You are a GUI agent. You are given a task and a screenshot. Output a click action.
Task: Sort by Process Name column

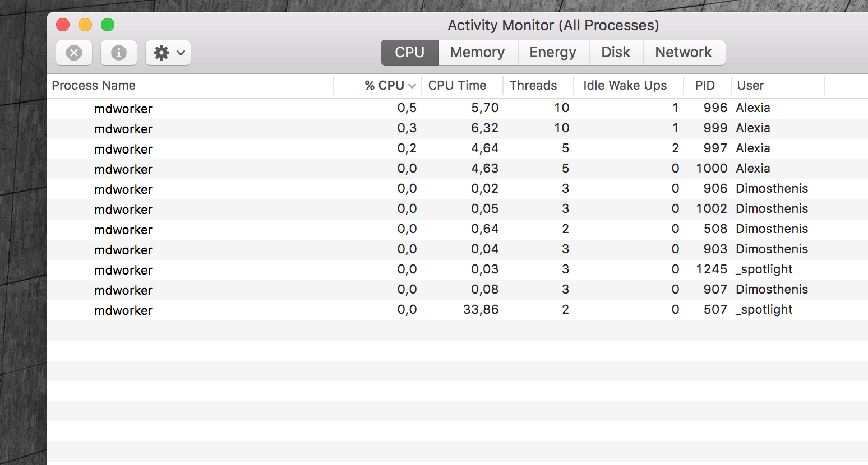pyautogui.click(x=191, y=86)
